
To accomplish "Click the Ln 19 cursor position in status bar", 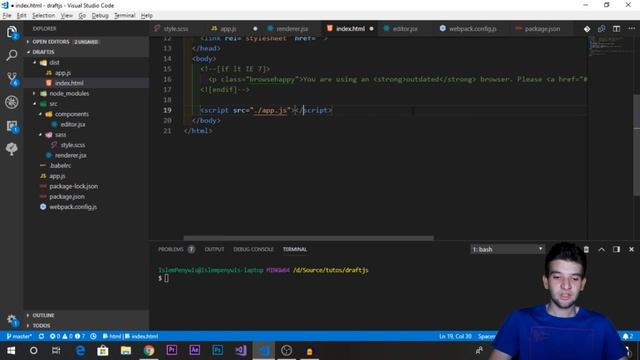I will point(455,336).
